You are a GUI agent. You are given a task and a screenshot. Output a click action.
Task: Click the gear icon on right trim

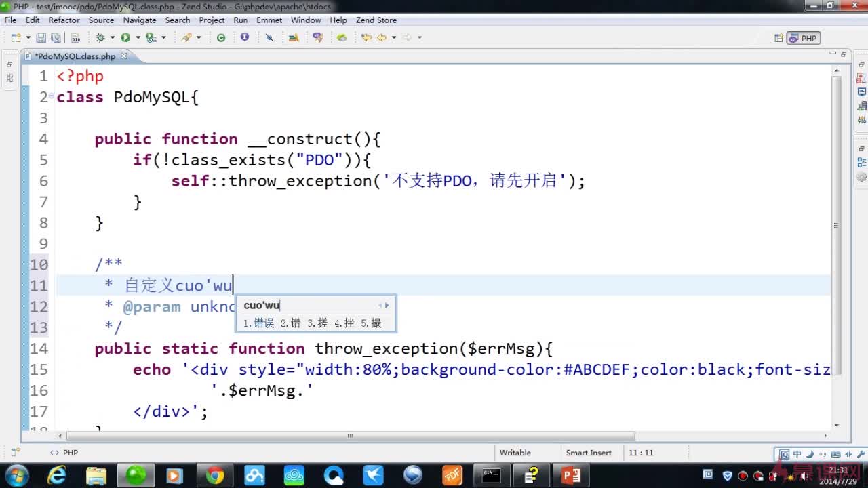(x=862, y=177)
